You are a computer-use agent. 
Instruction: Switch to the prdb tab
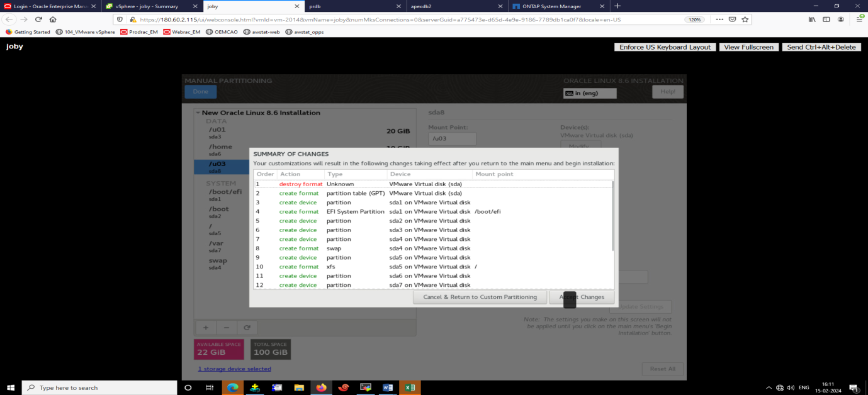pyautogui.click(x=355, y=6)
